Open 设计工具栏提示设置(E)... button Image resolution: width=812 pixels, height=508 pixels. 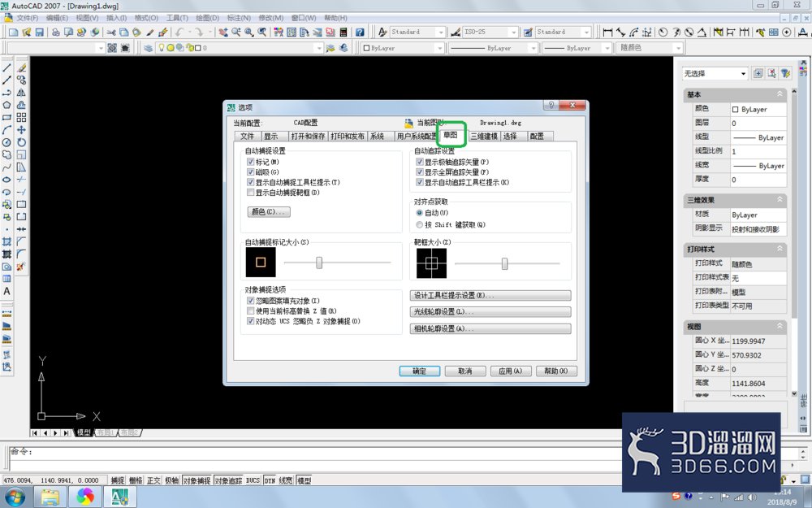(x=490, y=295)
